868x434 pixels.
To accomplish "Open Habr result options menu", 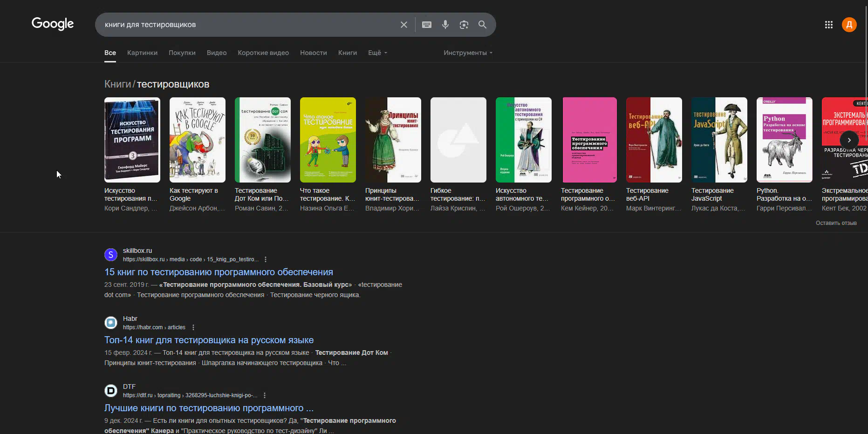I will pyautogui.click(x=193, y=327).
